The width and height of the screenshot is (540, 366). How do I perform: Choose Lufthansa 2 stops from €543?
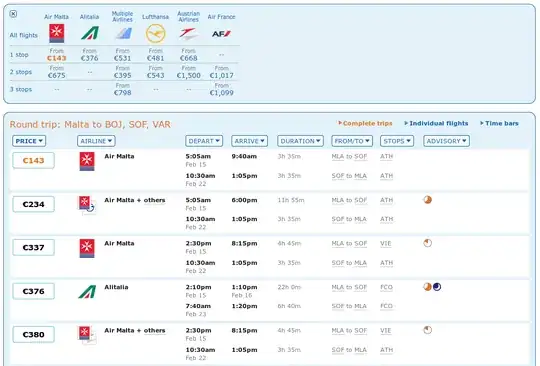[156, 72]
